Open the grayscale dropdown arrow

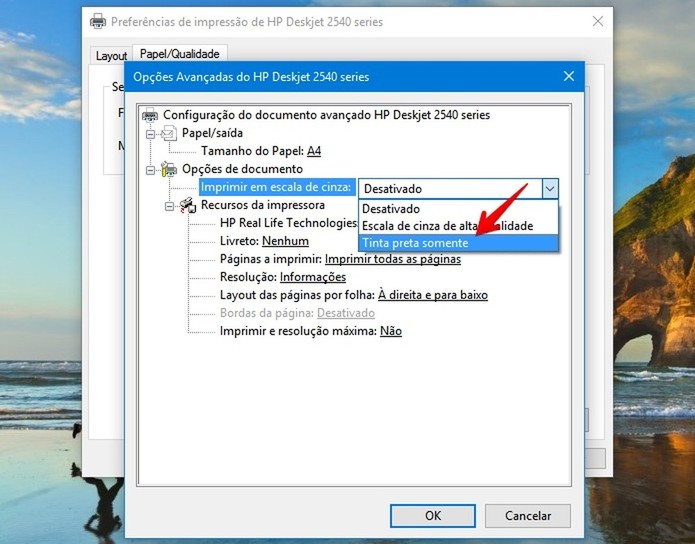[550, 189]
